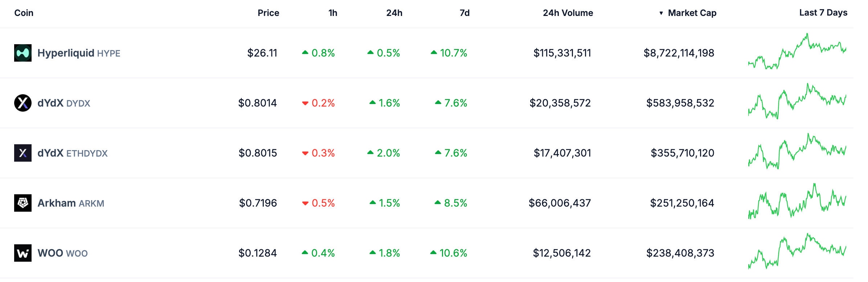
Task: Sort by the 24h change column
Action: (394, 13)
